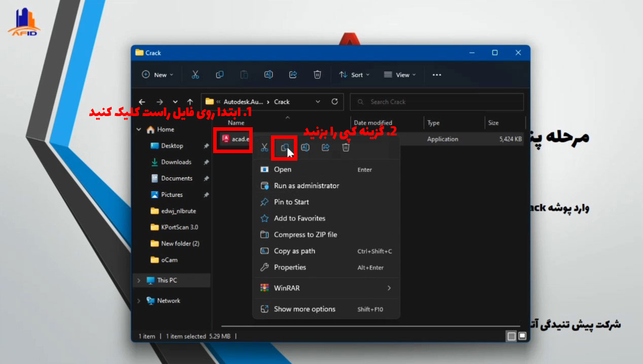The image size is (643, 364).
Task: Expand the This PC tree node
Action: pos(139,280)
